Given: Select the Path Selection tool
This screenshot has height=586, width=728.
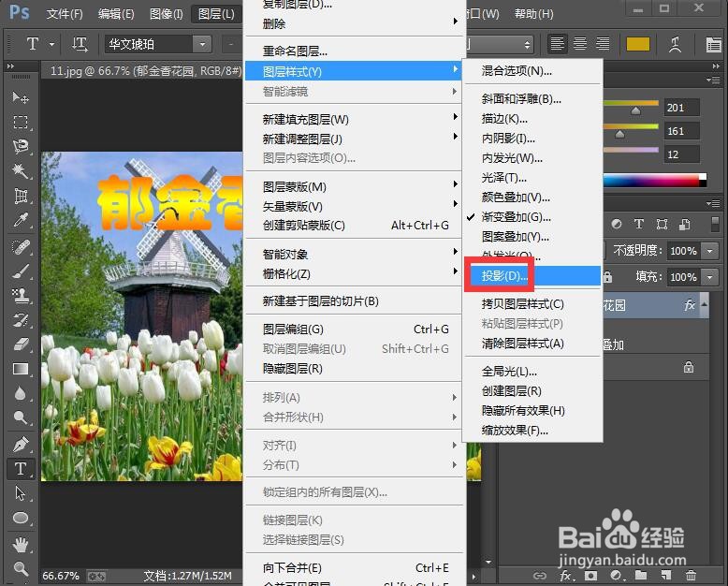Looking at the screenshot, I should [x=21, y=493].
